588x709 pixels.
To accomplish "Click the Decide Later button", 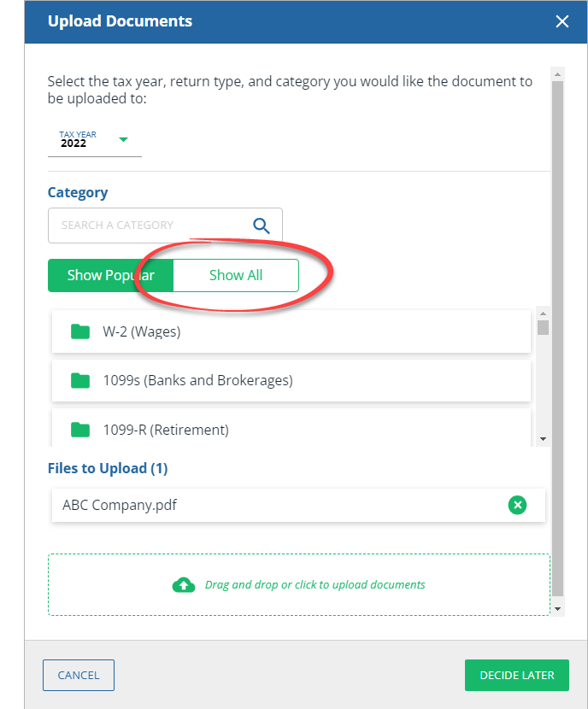I will (517, 675).
